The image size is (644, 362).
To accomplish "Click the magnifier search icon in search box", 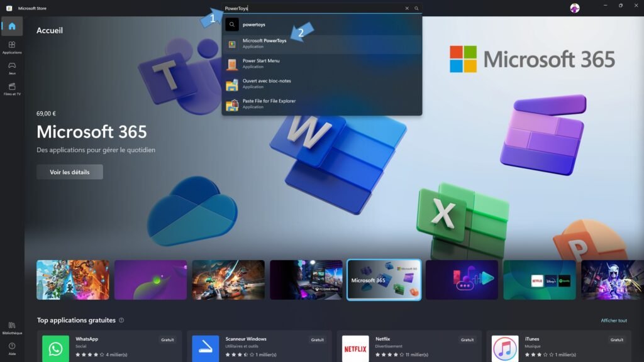I will 416,8.
